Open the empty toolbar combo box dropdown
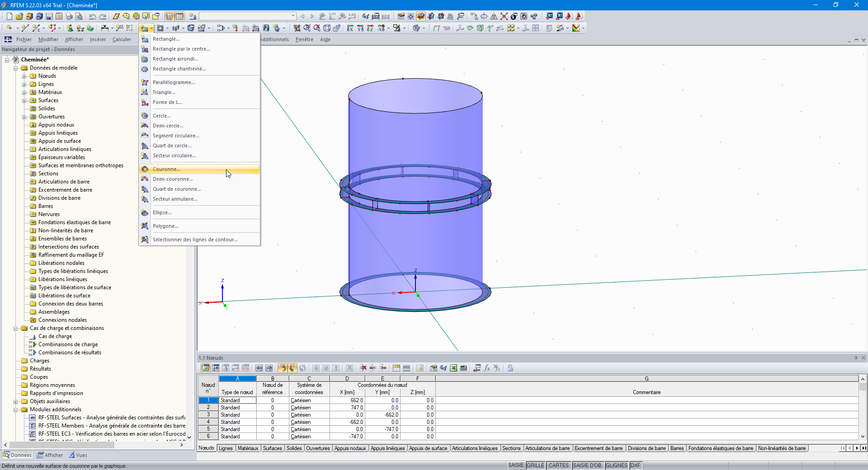 [x=293, y=16]
